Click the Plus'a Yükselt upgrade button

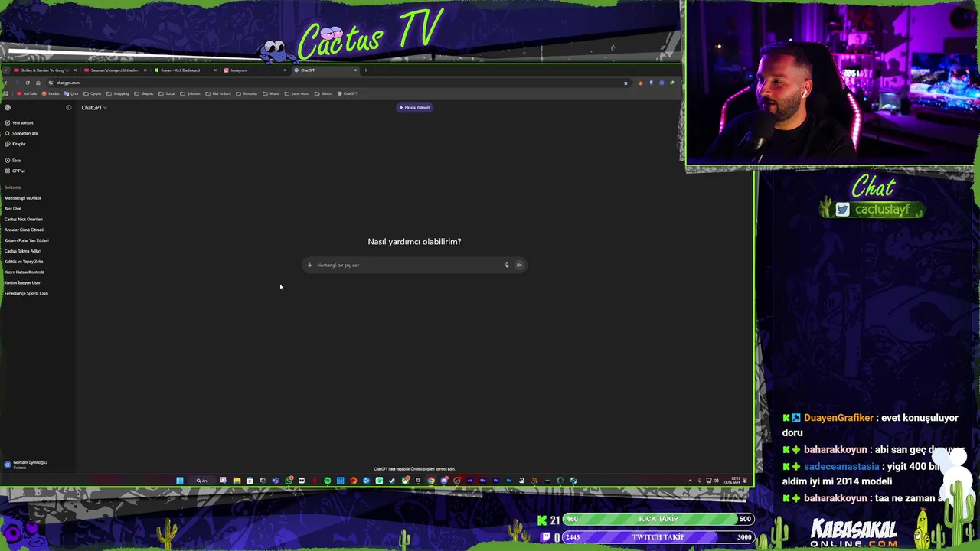coord(414,108)
